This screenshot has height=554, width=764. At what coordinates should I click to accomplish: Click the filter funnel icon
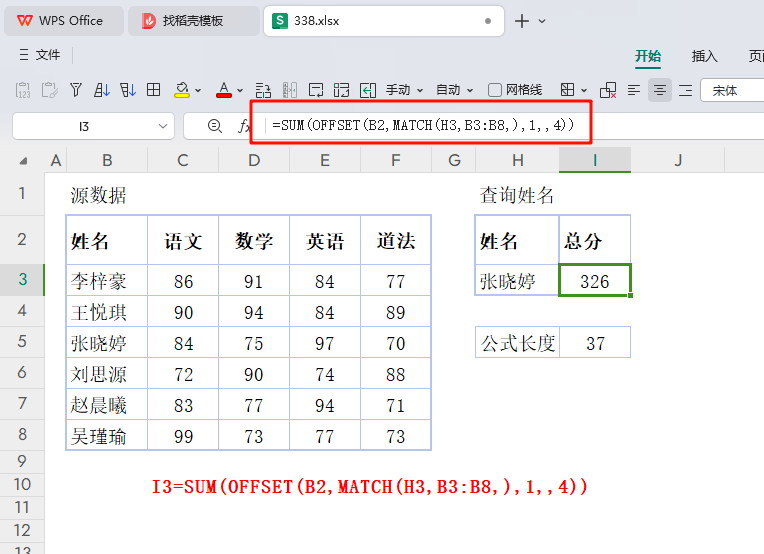click(x=76, y=90)
